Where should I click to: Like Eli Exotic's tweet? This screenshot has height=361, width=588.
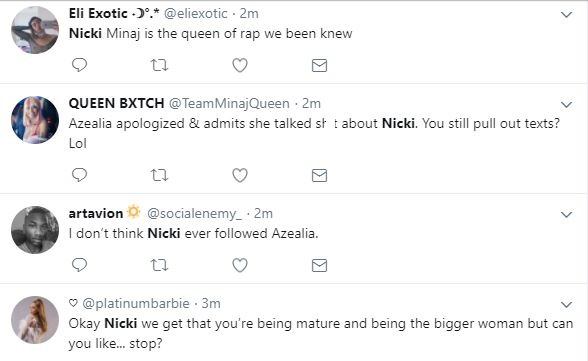pos(240,65)
